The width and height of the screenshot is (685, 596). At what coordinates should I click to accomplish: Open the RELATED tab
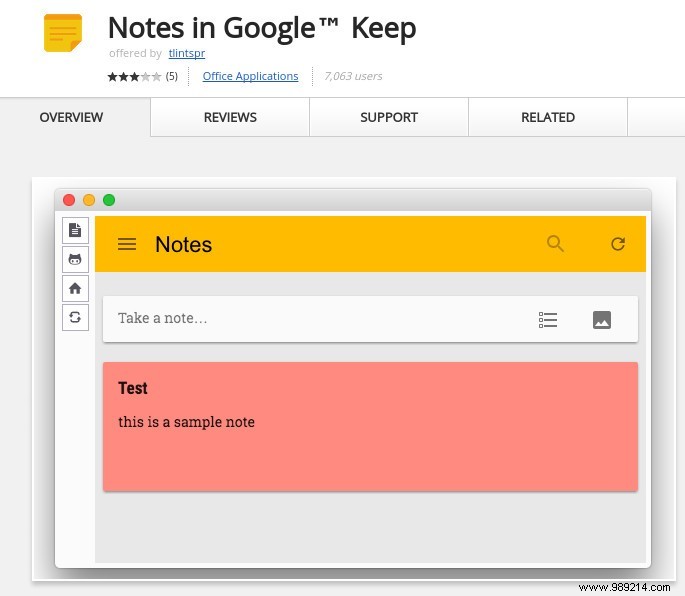(x=548, y=117)
